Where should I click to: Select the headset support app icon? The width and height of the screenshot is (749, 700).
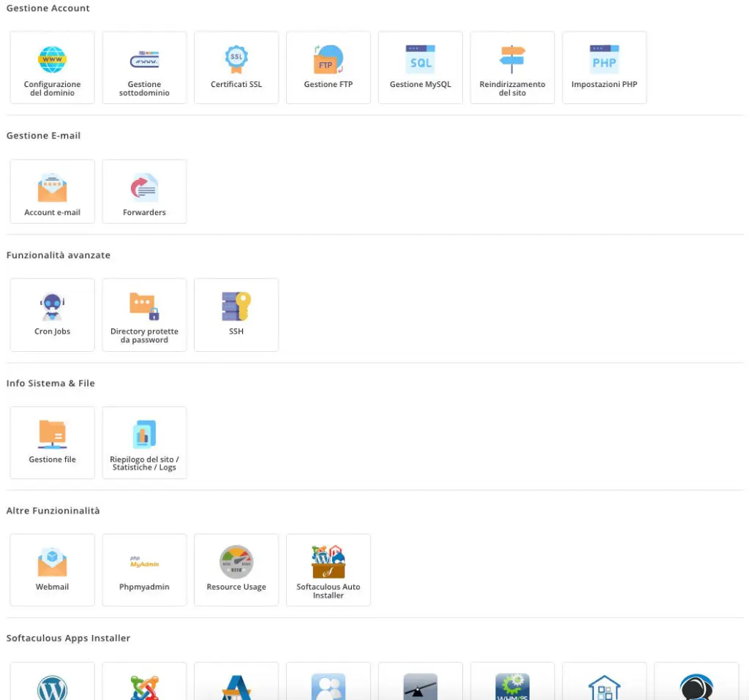pyautogui.click(x=696, y=687)
